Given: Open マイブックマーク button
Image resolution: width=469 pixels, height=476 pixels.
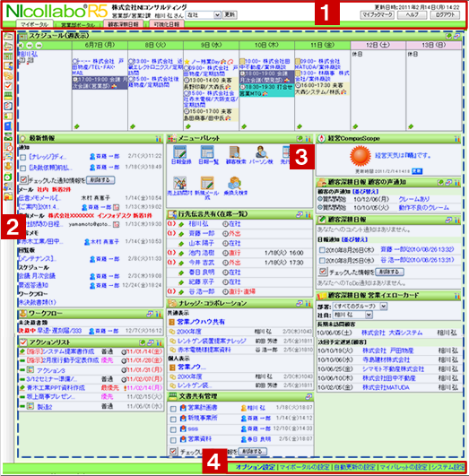Looking at the screenshot, I should click(377, 14).
